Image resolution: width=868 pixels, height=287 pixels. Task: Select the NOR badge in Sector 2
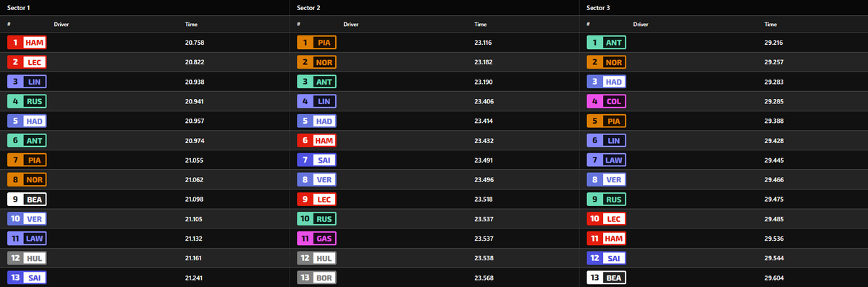pos(316,62)
